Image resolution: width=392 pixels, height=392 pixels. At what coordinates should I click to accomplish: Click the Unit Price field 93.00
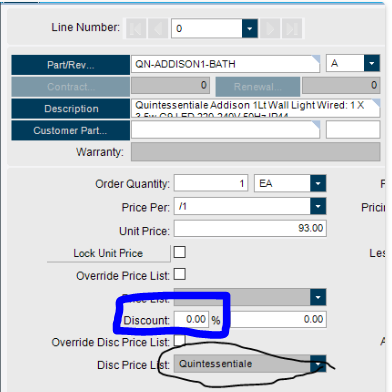(x=250, y=229)
